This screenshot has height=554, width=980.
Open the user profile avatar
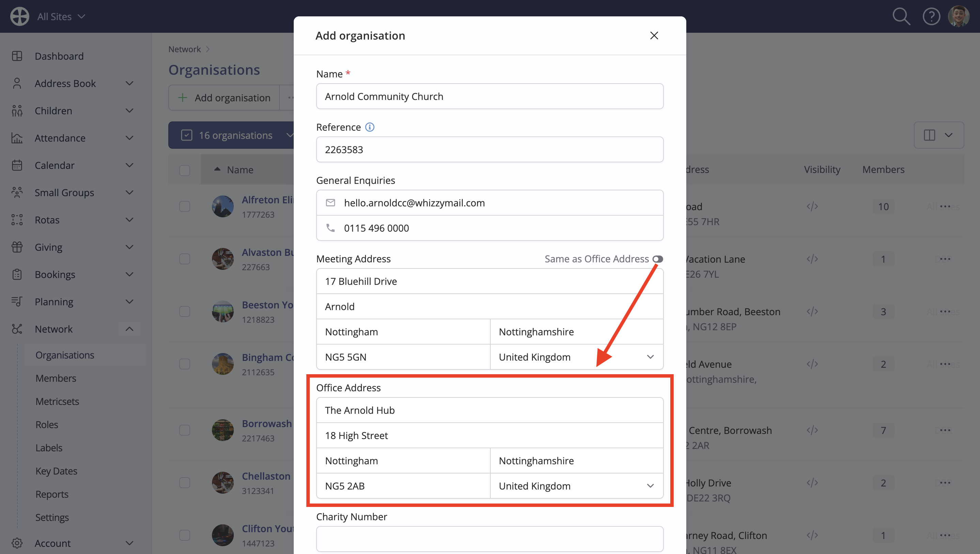pos(958,16)
